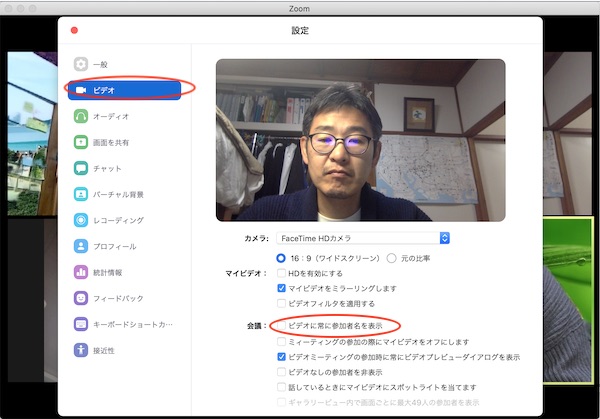Open バーチャル背景 settings
This screenshot has height=419, width=600.
(x=118, y=194)
